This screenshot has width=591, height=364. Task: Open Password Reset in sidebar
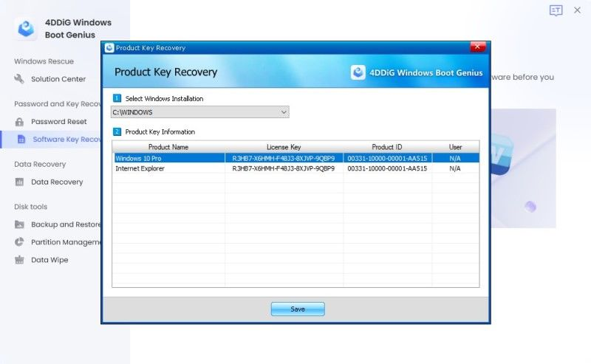pos(59,121)
